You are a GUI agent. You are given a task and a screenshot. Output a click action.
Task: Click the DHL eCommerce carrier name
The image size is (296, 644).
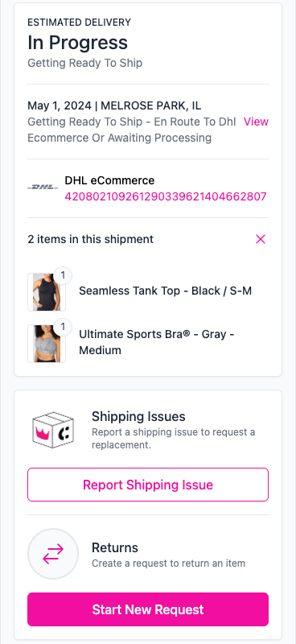click(109, 180)
